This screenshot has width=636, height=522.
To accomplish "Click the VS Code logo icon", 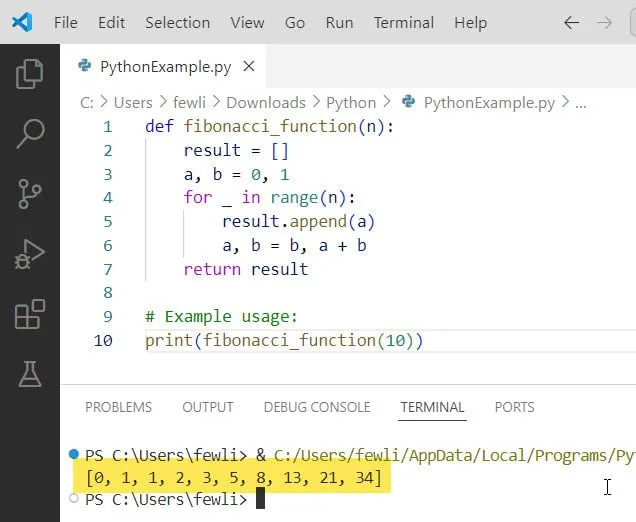I will pos(21,22).
